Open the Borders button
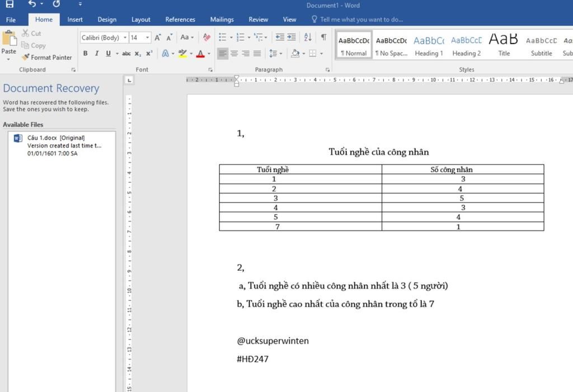573x392 pixels. 313,54
